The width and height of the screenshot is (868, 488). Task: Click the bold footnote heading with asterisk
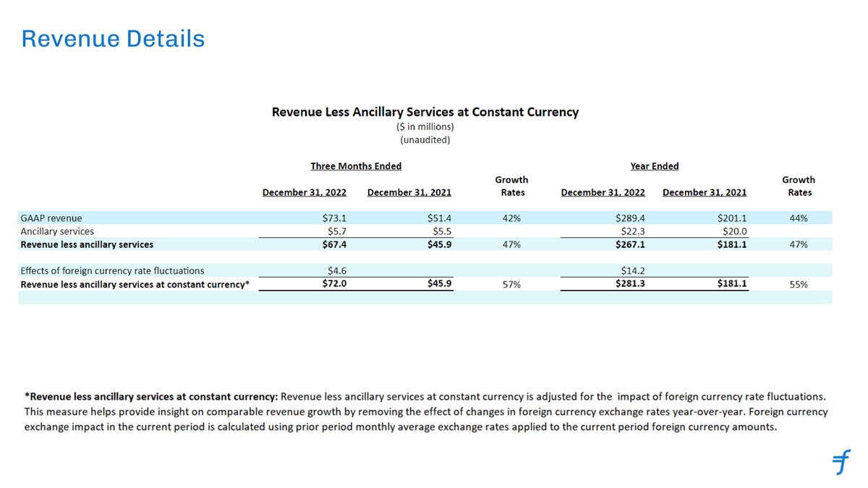click(151, 396)
